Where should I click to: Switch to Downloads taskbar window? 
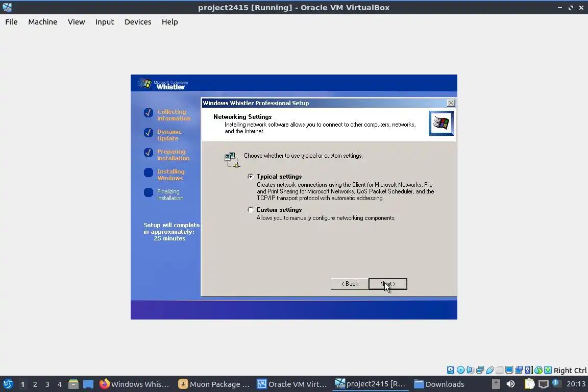click(439, 384)
